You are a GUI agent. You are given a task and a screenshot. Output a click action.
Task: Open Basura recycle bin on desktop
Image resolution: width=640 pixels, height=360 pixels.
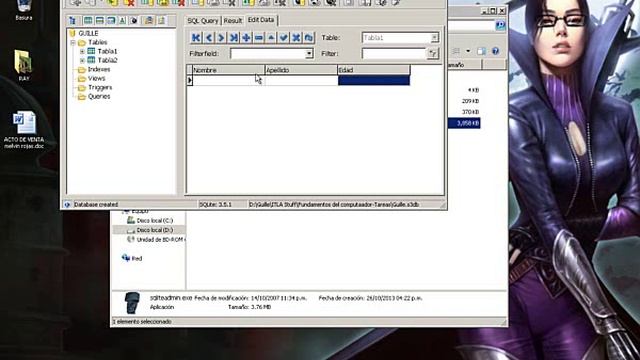click(24, 9)
